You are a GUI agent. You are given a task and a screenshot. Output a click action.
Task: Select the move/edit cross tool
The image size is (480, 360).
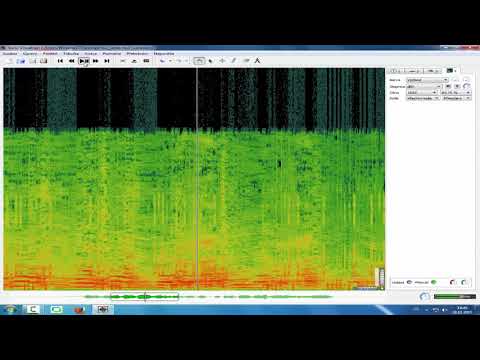pos(222,61)
